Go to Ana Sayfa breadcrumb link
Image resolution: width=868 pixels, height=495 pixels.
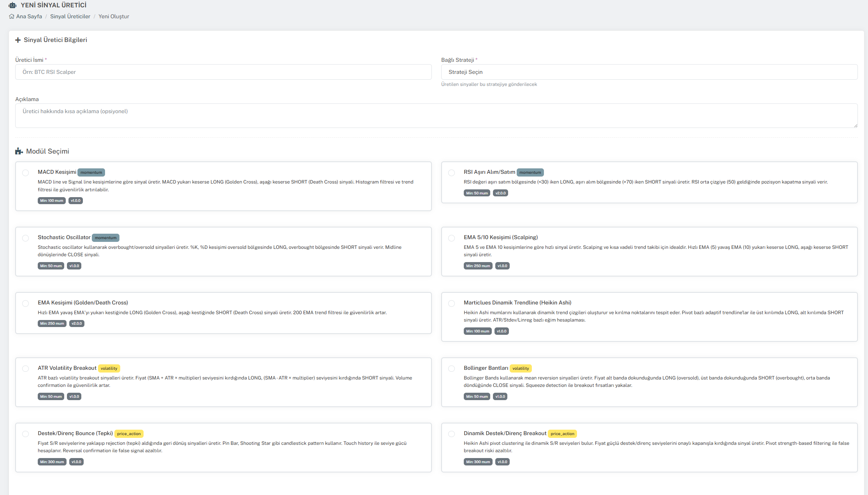coord(29,16)
